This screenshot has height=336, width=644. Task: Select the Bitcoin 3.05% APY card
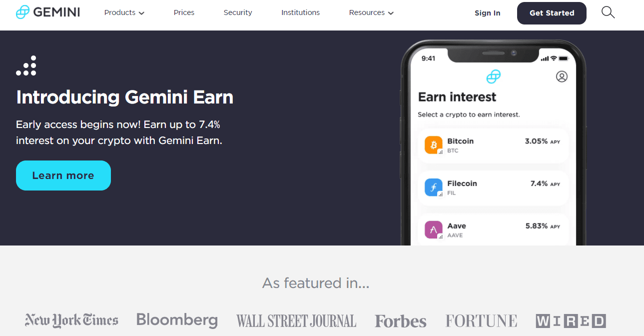click(x=493, y=145)
